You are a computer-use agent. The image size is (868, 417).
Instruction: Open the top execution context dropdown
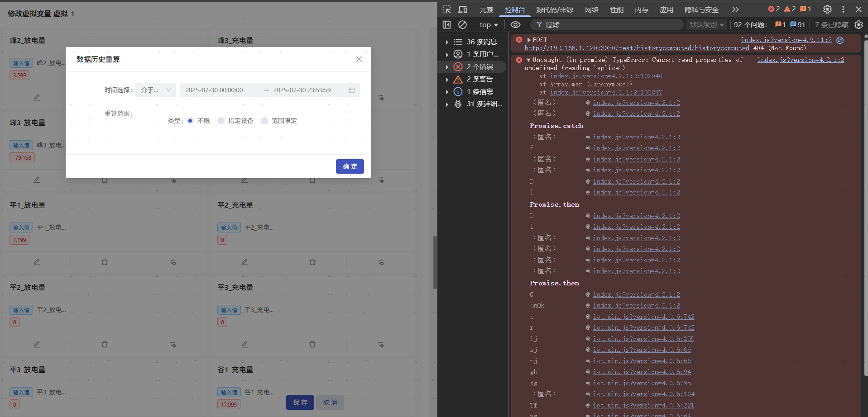(x=489, y=24)
